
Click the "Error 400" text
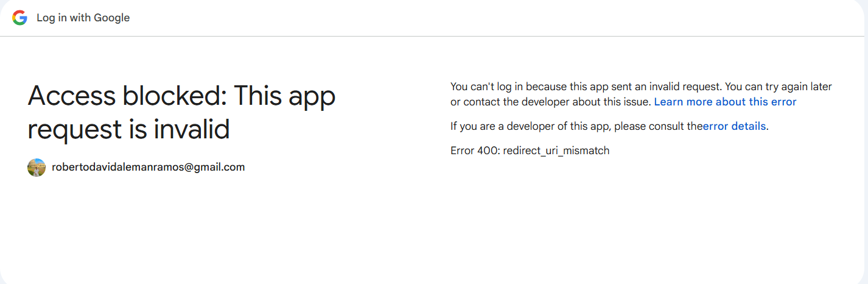474,151
